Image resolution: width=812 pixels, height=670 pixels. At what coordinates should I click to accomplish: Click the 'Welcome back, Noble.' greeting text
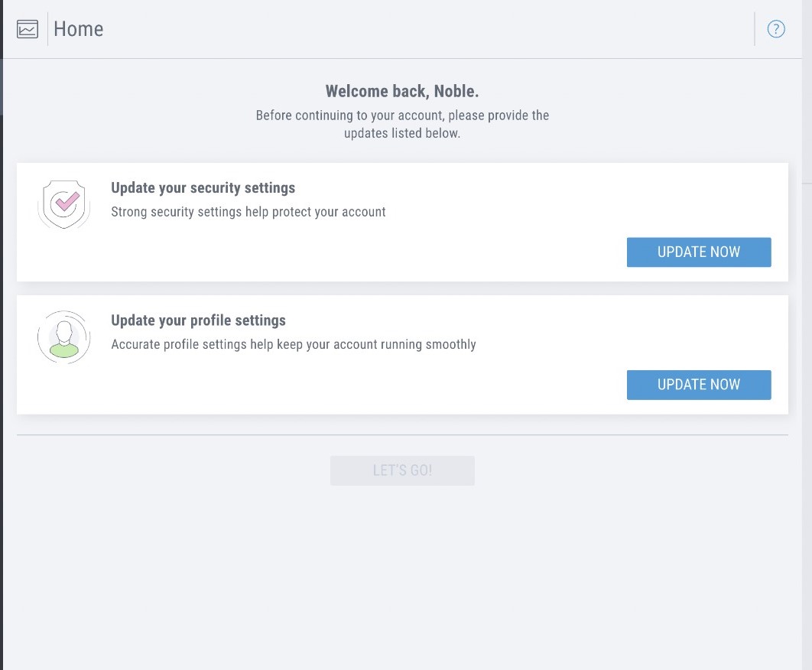click(x=402, y=90)
